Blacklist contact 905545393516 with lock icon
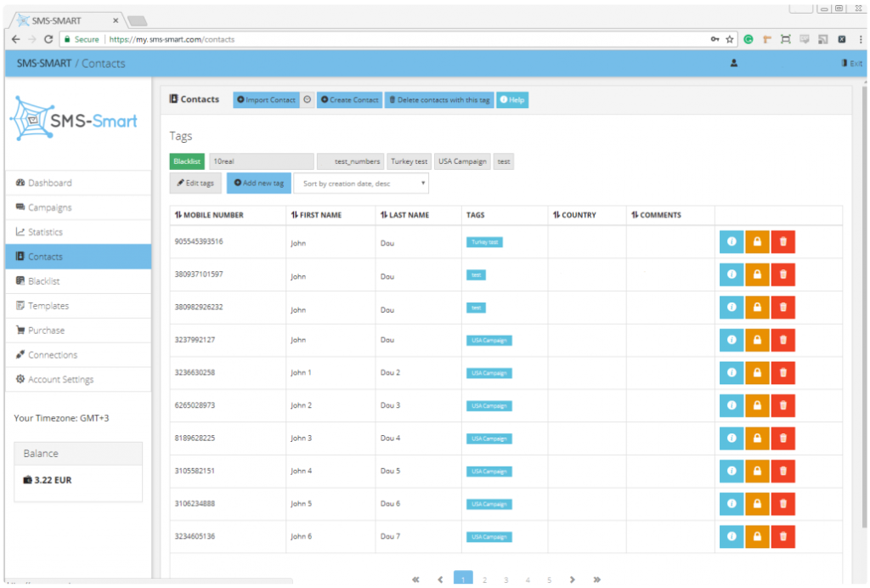Screen dimensions: 870x588 pyautogui.click(x=757, y=242)
